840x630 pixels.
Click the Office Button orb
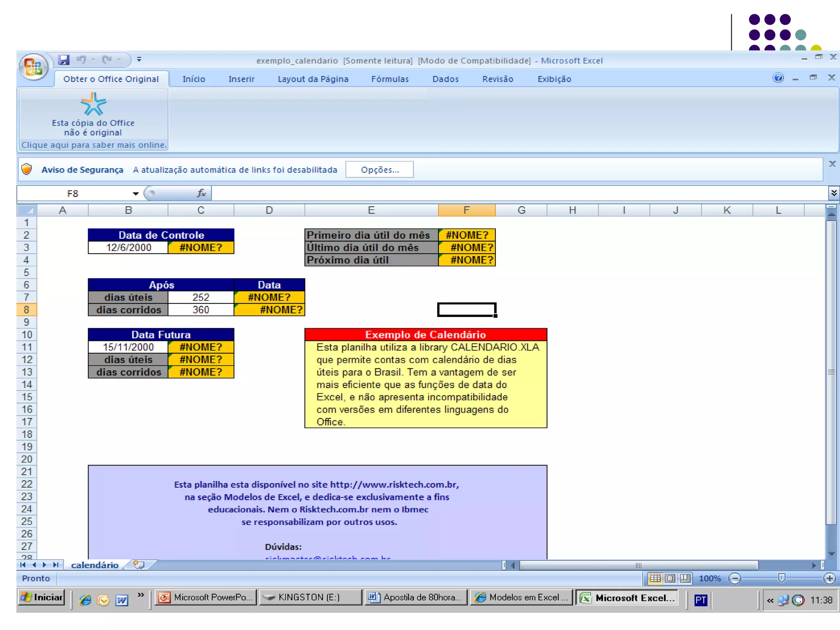(33, 67)
